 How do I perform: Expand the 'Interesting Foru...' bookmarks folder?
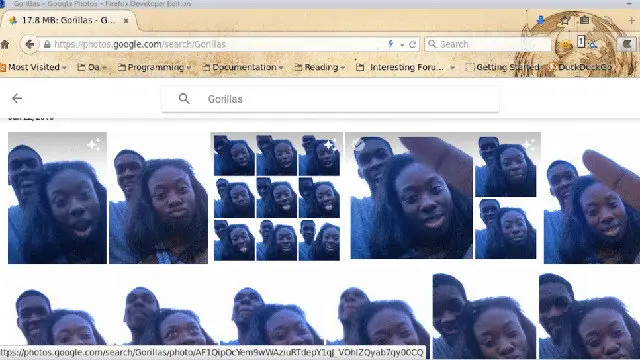(x=405, y=67)
